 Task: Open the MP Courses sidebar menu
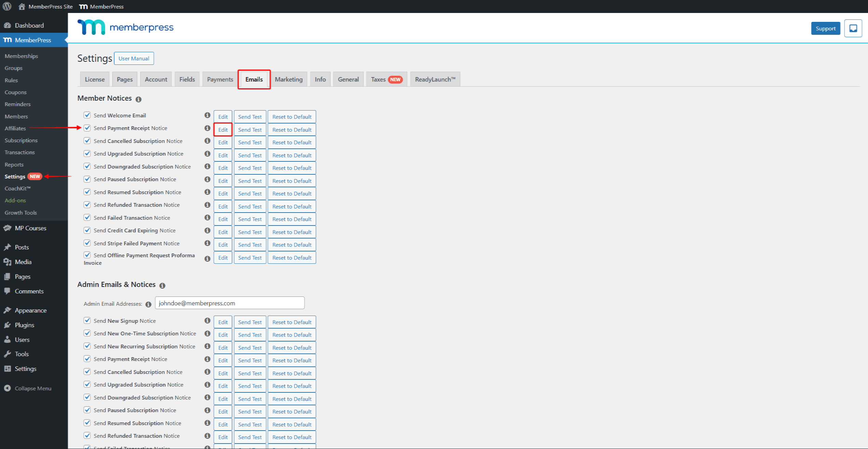coord(30,228)
